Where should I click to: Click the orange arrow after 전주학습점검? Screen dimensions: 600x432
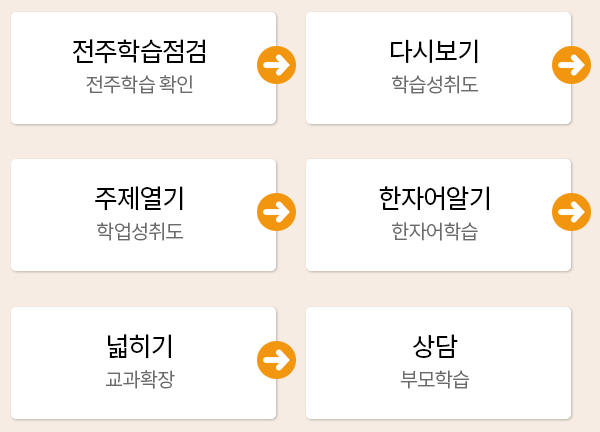(276, 65)
